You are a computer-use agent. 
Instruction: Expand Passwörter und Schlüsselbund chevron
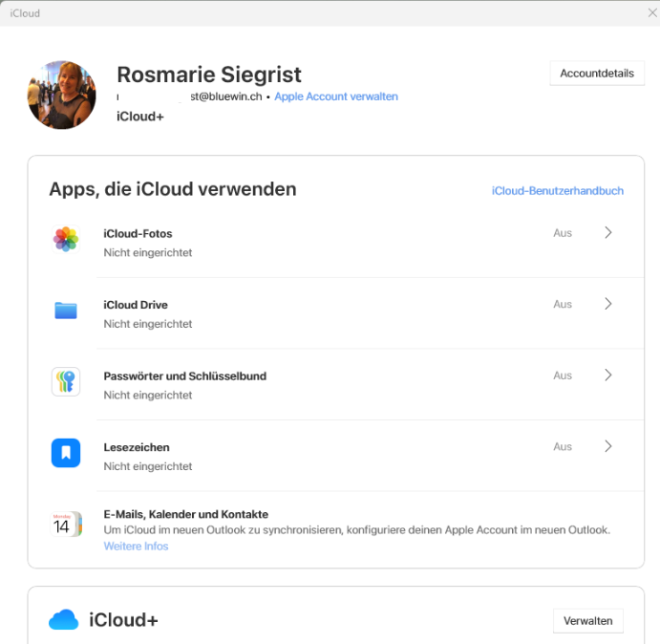[x=607, y=375]
